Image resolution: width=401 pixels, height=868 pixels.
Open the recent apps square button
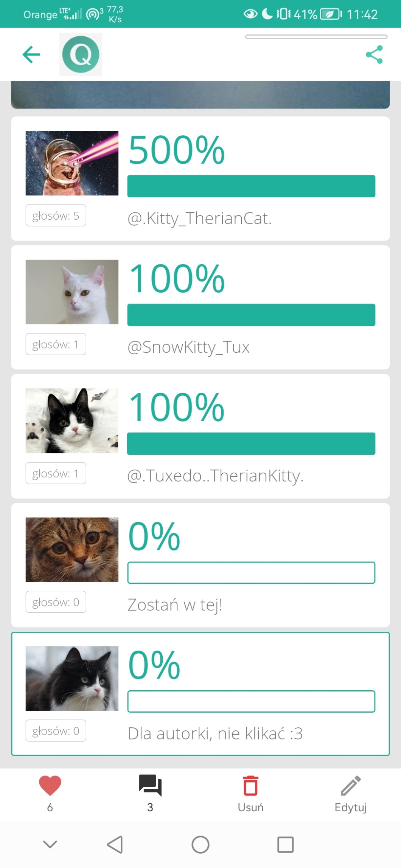(x=285, y=845)
